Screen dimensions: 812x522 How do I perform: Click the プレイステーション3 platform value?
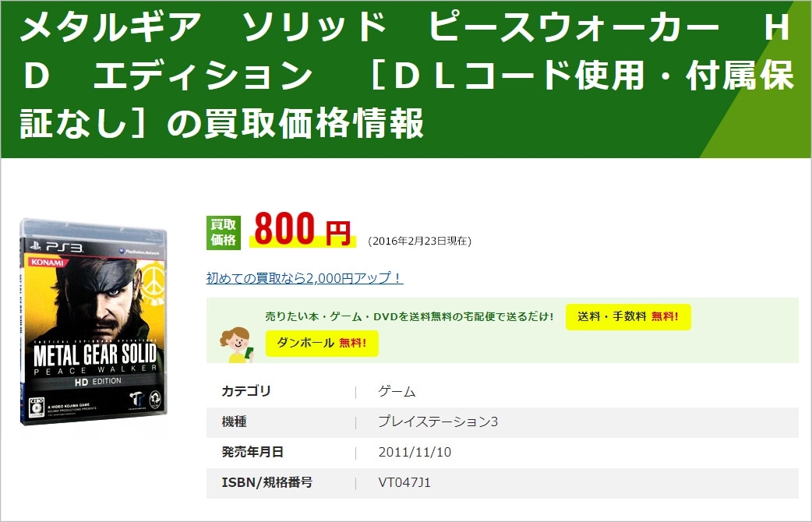tap(438, 421)
